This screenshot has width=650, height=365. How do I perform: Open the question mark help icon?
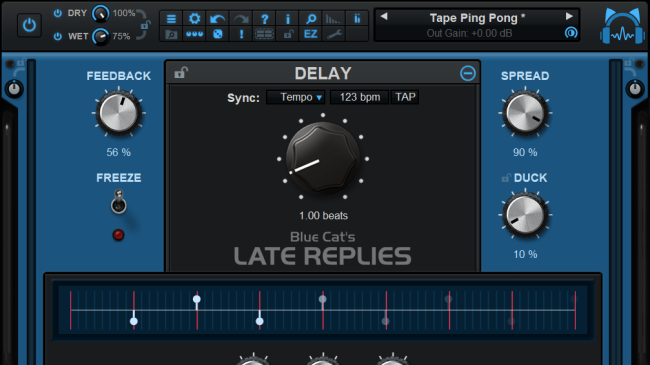[264, 19]
